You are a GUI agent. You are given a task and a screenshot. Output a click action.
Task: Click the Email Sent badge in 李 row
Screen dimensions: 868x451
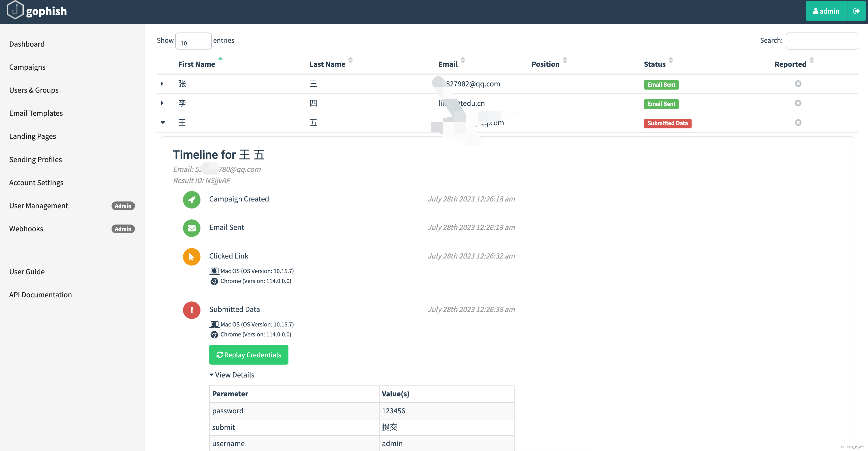[661, 104]
